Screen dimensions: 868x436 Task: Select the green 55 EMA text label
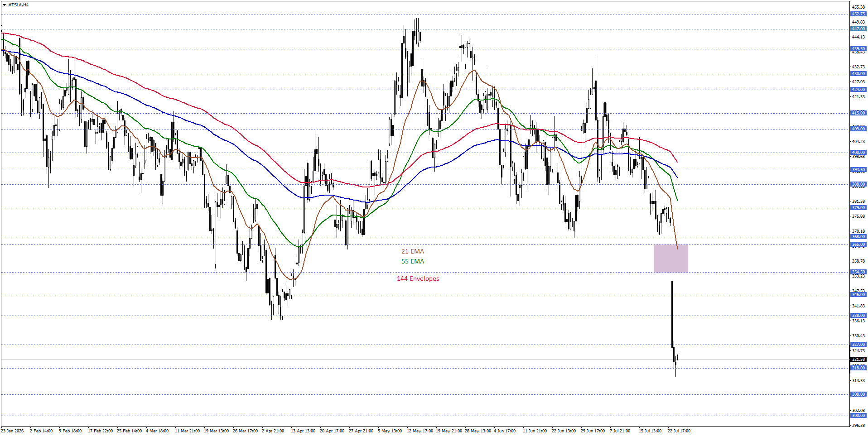pos(413,261)
